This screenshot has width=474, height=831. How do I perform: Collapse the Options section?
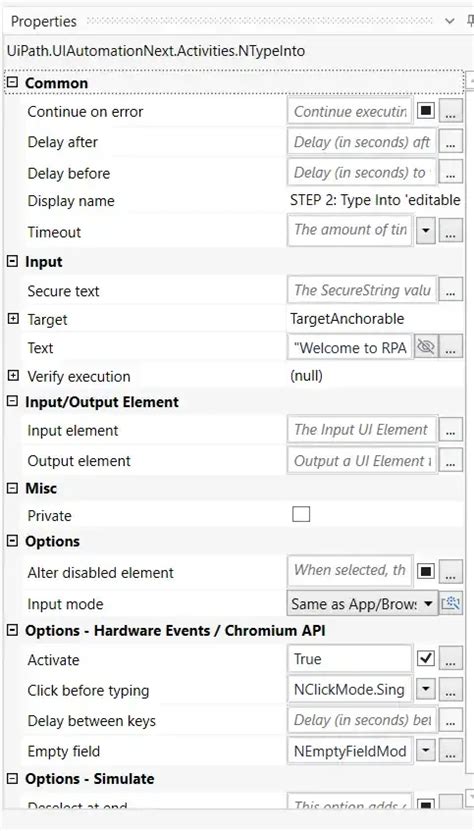13,541
